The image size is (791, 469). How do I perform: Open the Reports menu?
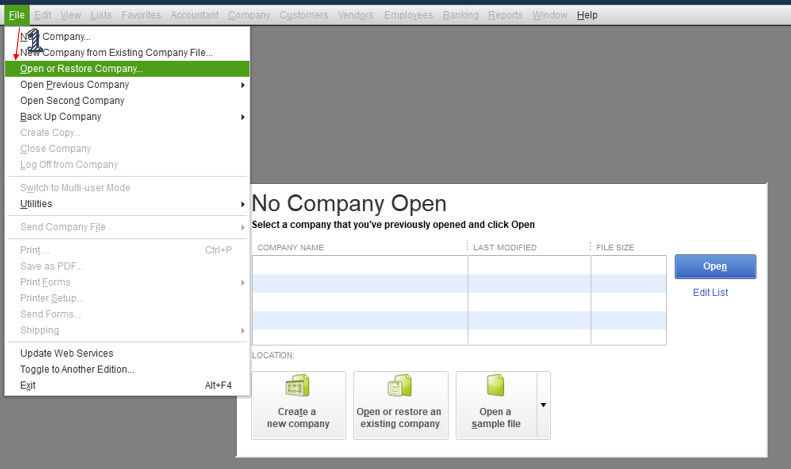pyautogui.click(x=505, y=15)
